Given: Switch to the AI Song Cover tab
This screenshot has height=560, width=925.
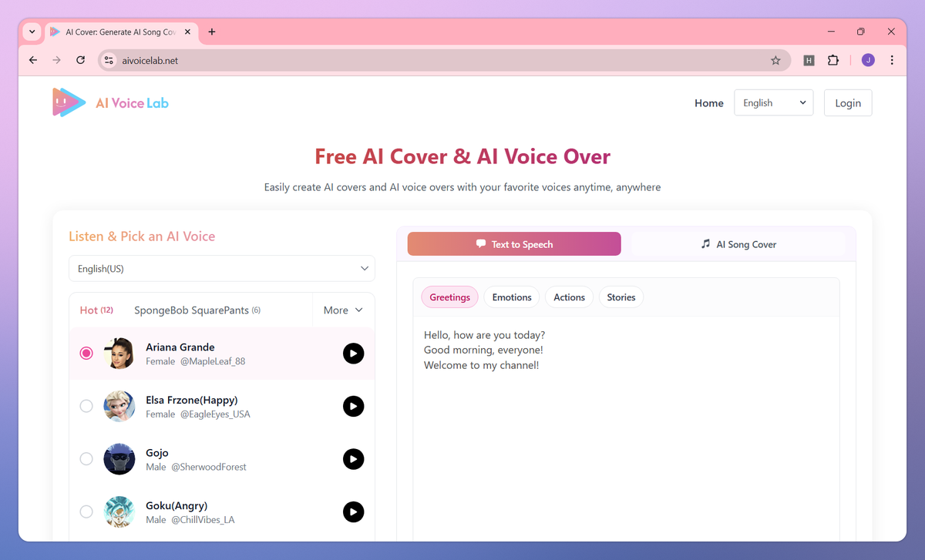Looking at the screenshot, I should pyautogui.click(x=738, y=244).
